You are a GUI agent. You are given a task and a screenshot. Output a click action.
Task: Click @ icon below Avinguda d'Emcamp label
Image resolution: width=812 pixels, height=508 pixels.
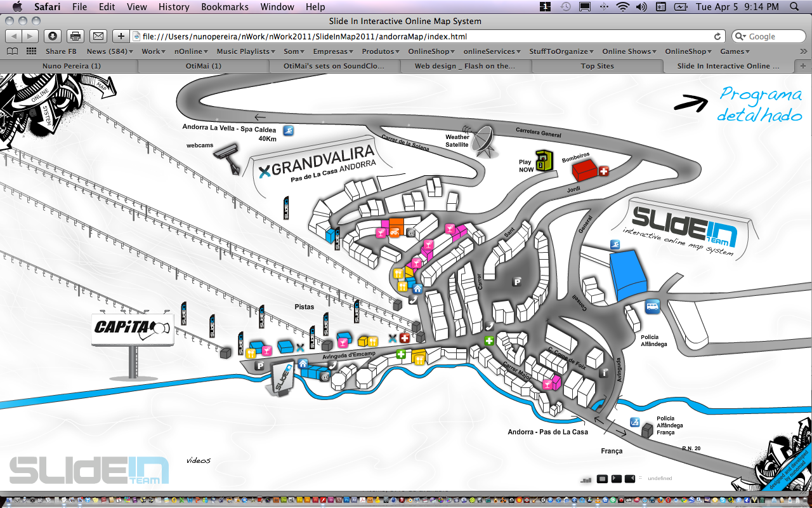click(325, 377)
